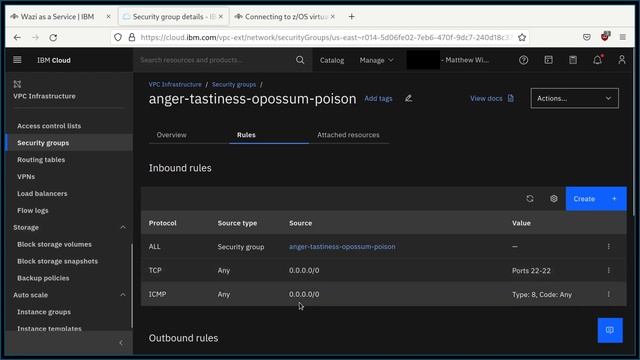
Task: Open the Manage dropdown menu
Action: [x=376, y=60]
